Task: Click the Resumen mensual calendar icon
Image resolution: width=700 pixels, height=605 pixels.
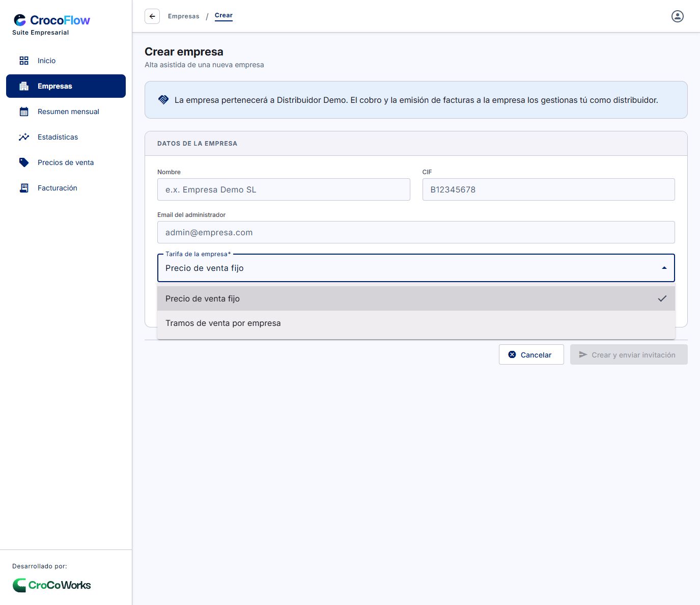Action: [24, 112]
